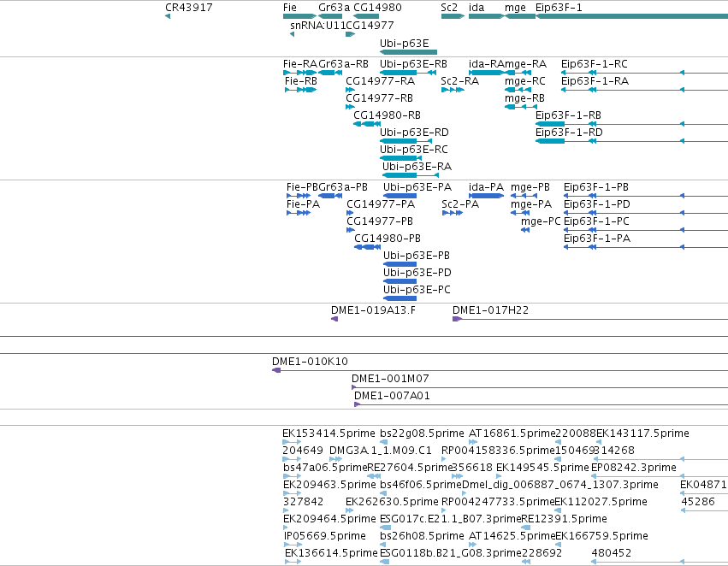Select the snRNA:U11 gene label
This screenshot has height=566, width=728.
point(318,25)
